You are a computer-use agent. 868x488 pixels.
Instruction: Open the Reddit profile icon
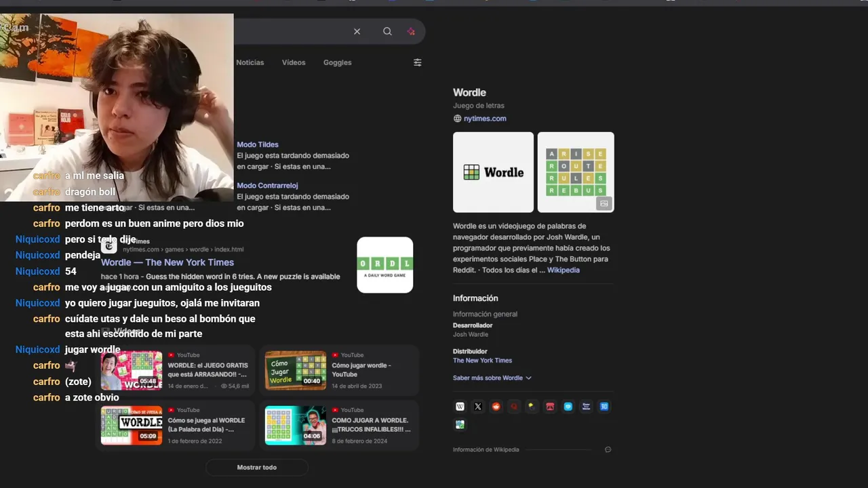point(496,407)
